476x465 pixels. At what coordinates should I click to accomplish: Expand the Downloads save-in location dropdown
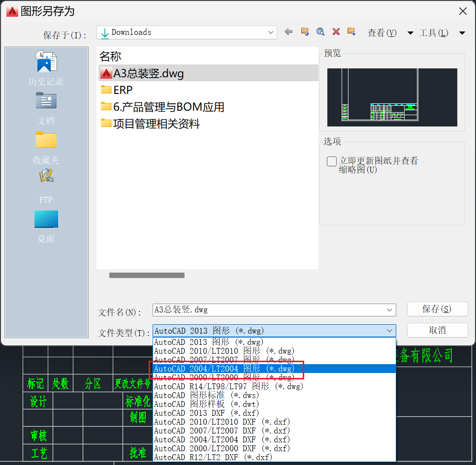coord(271,32)
